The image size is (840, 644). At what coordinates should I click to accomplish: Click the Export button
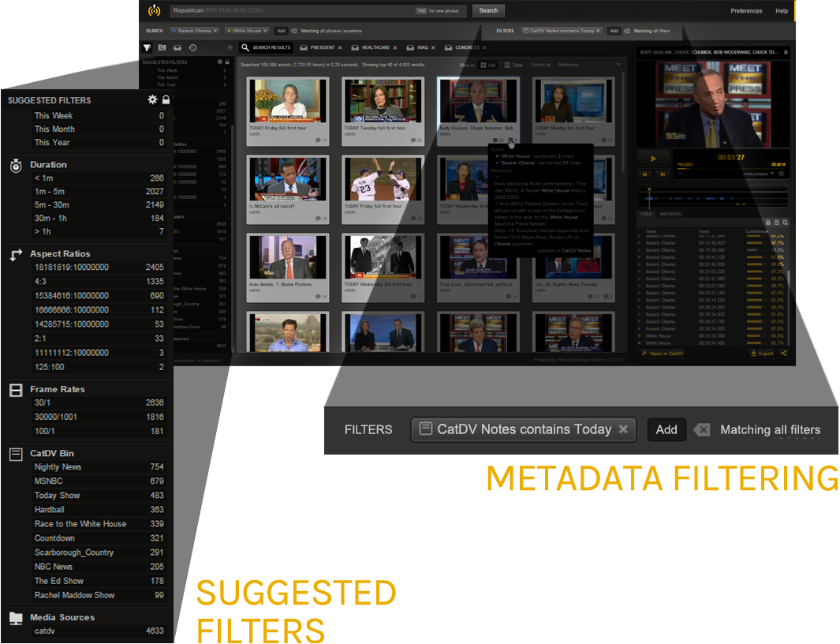point(762,354)
